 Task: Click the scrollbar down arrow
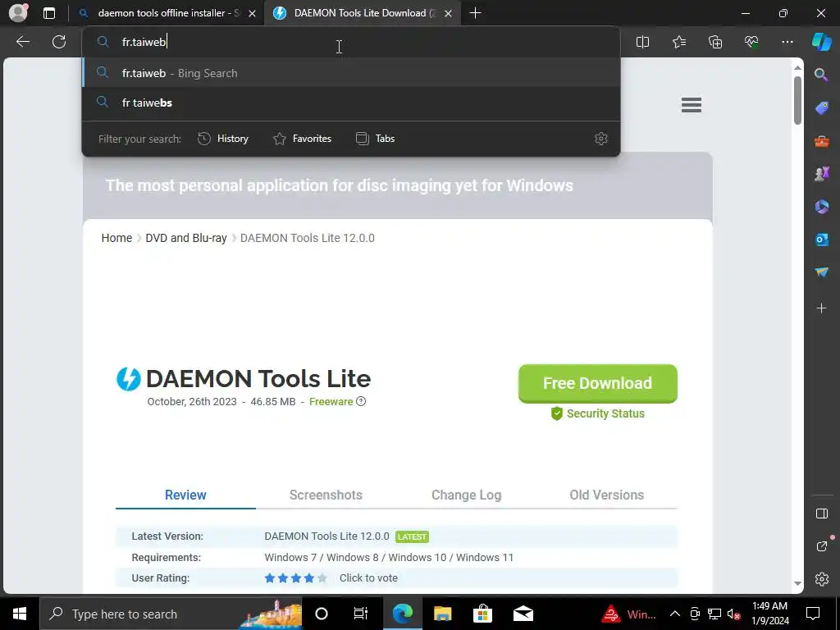[797, 583]
